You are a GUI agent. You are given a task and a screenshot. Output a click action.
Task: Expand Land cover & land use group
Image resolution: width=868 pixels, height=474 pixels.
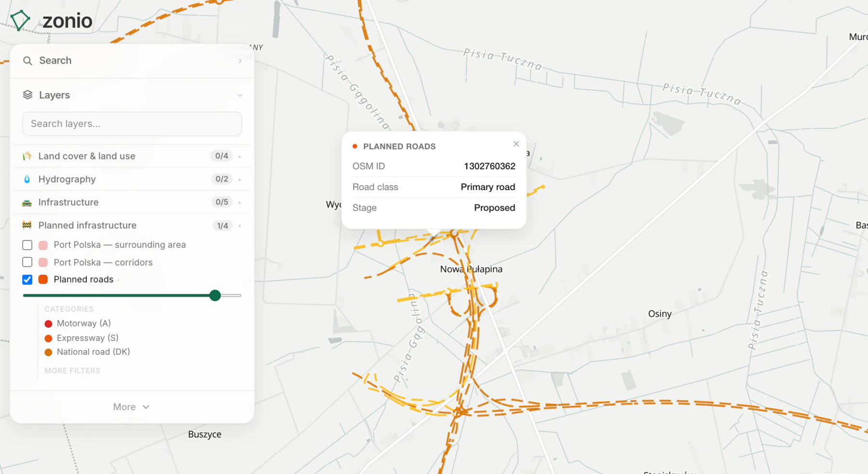[x=240, y=156]
